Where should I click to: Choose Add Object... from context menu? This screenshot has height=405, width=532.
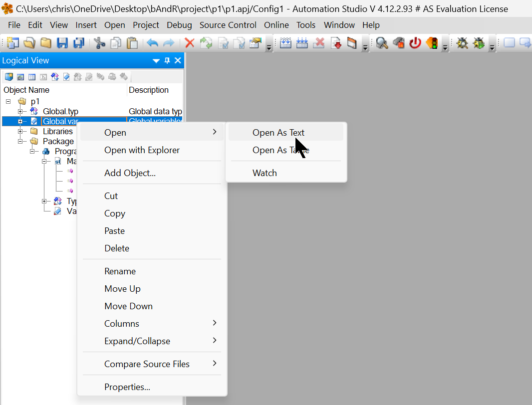point(152,173)
